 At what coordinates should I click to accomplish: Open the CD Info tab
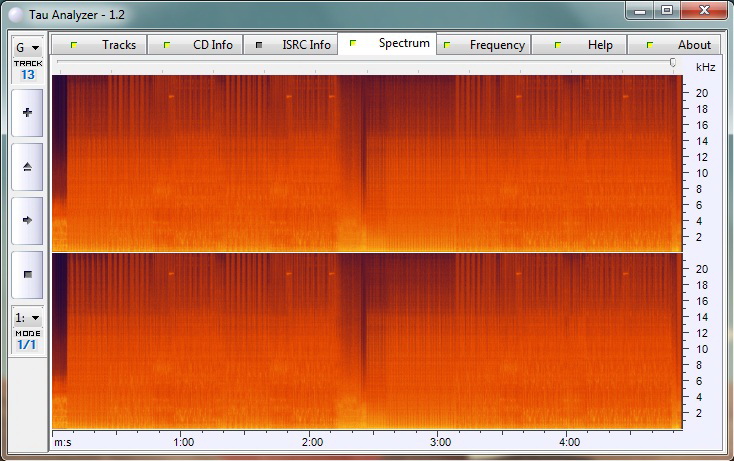[195, 45]
